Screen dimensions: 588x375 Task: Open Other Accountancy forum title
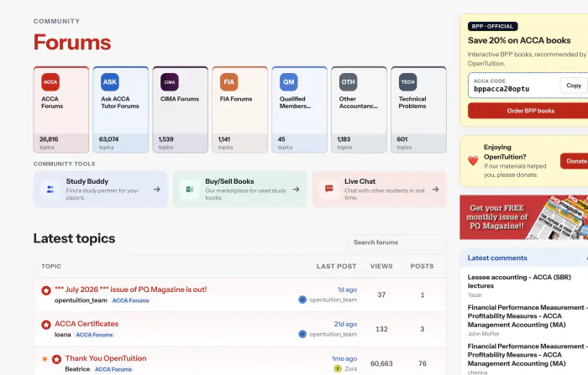pos(359,102)
